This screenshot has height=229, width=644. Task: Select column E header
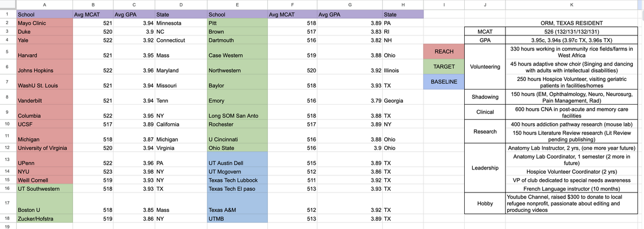[236, 4]
